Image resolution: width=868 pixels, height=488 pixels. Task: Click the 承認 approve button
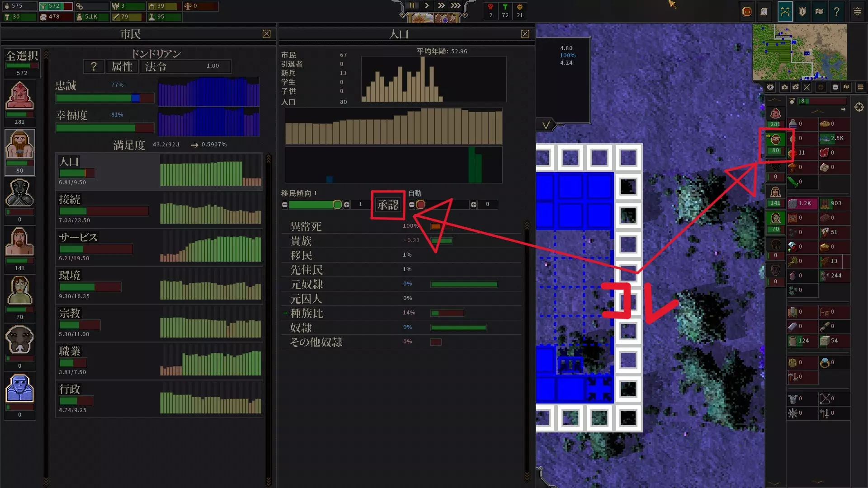click(388, 205)
